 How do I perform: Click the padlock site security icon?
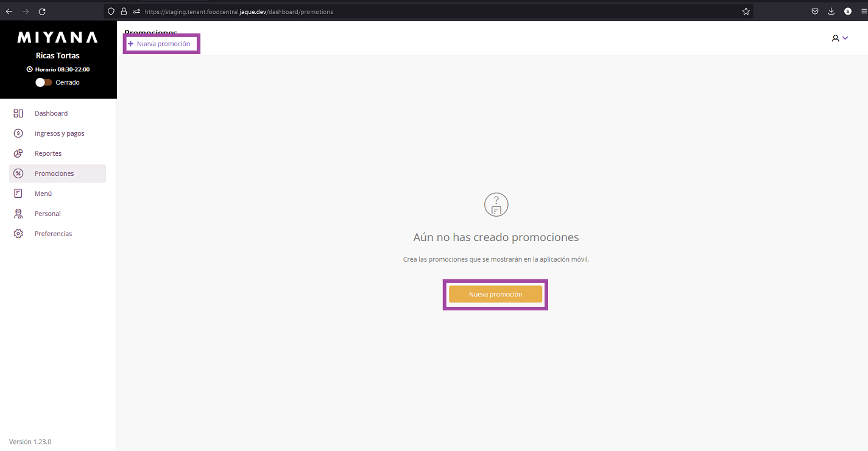pos(124,12)
